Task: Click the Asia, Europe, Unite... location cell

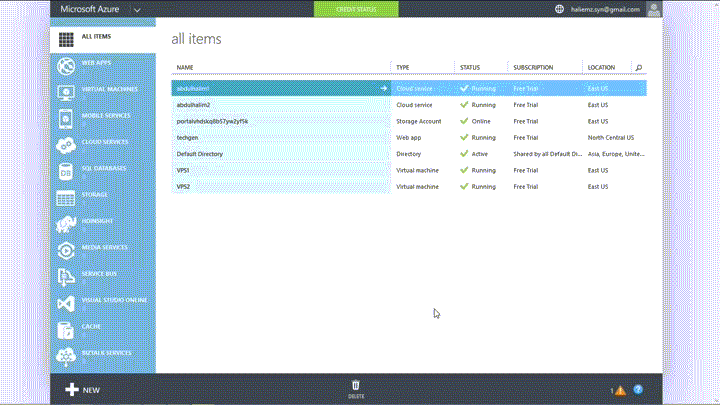Action: [616, 154]
